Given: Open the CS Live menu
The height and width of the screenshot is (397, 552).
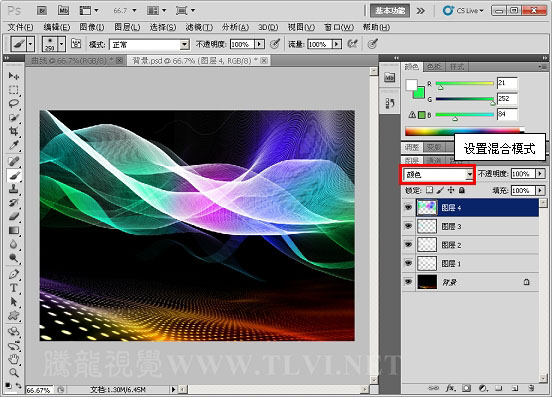Looking at the screenshot, I should [x=464, y=11].
